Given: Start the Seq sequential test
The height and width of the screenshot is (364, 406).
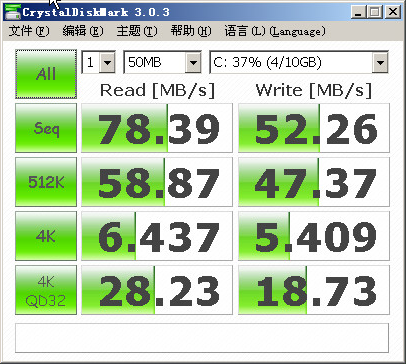Looking at the screenshot, I should point(46,128).
